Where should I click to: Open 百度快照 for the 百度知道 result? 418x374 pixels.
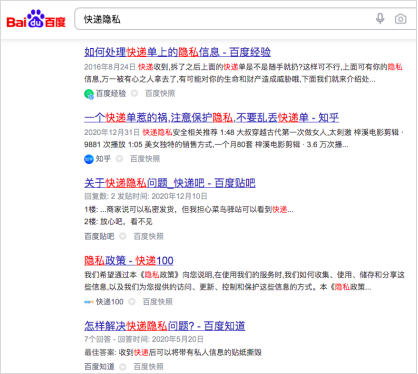point(149,367)
